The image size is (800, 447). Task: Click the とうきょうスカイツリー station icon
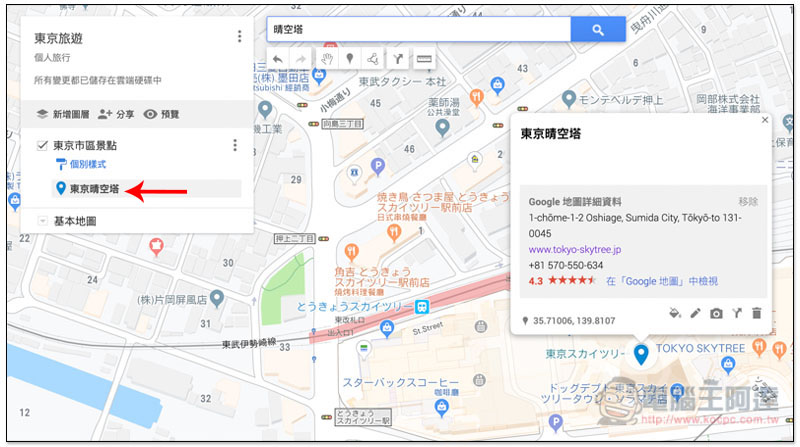422,306
